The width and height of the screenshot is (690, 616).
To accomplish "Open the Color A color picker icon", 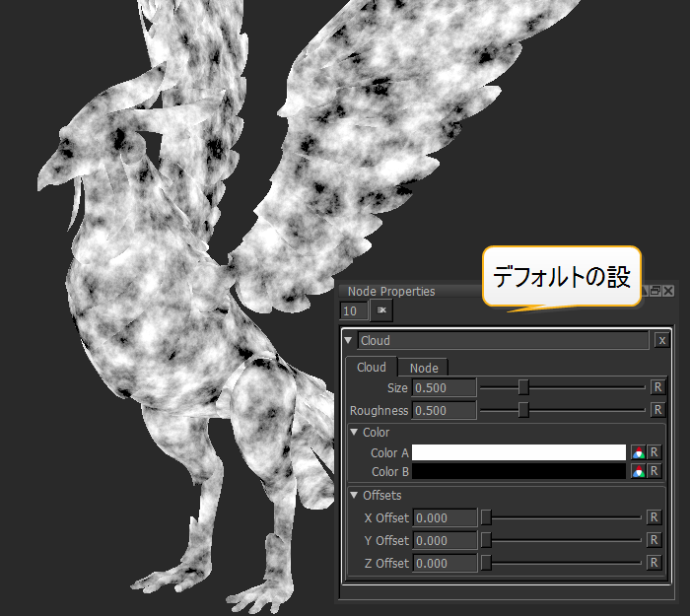I will [638, 453].
